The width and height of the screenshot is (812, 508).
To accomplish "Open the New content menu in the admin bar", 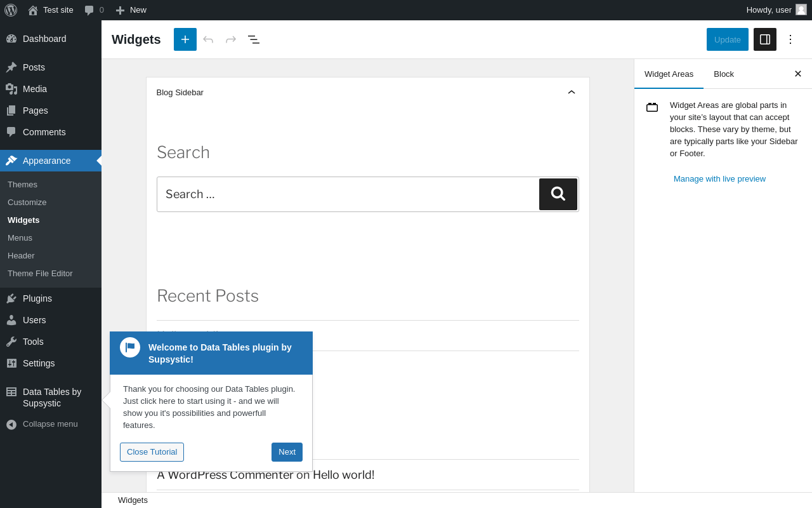I will click(131, 10).
